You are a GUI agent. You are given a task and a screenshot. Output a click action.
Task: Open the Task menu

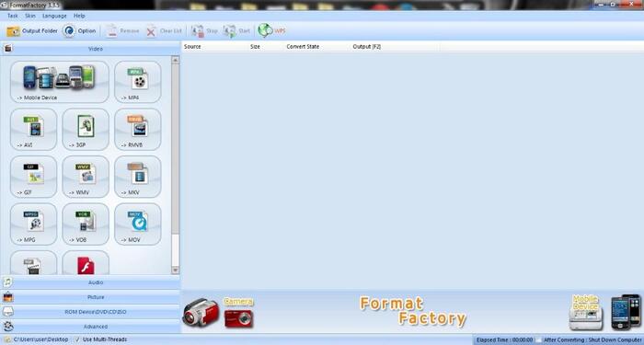click(13, 16)
